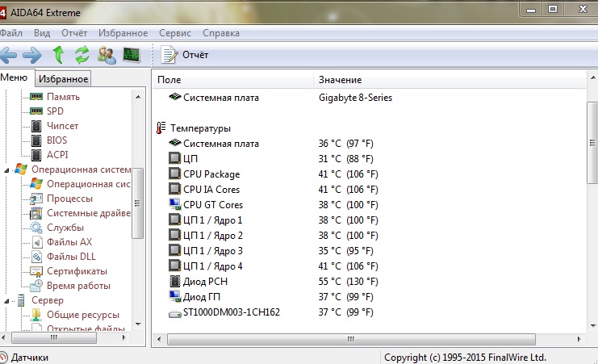Screen dimensions: 598x364
Task: Click the Gigabyte 8-Series value
Action: pos(355,98)
